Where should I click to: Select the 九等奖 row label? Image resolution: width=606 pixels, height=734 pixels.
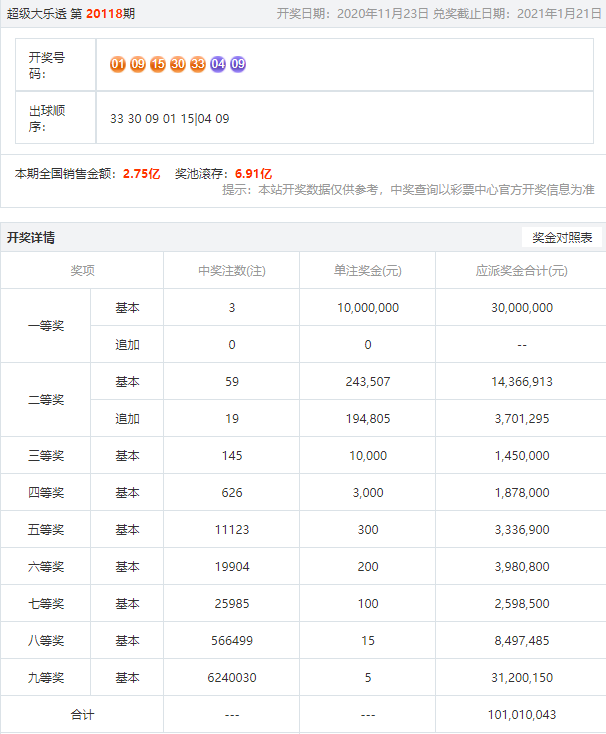click(x=46, y=678)
